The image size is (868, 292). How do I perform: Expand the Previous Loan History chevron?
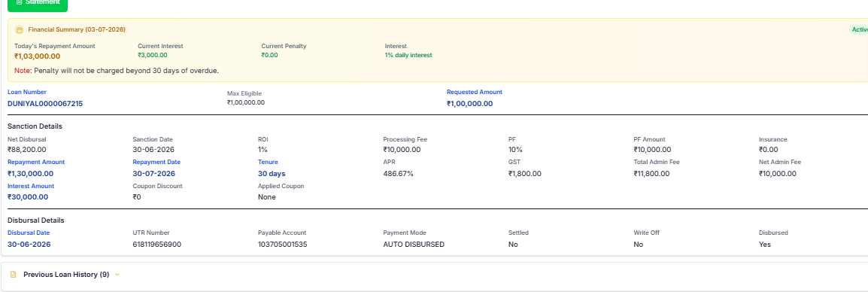(117, 274)
